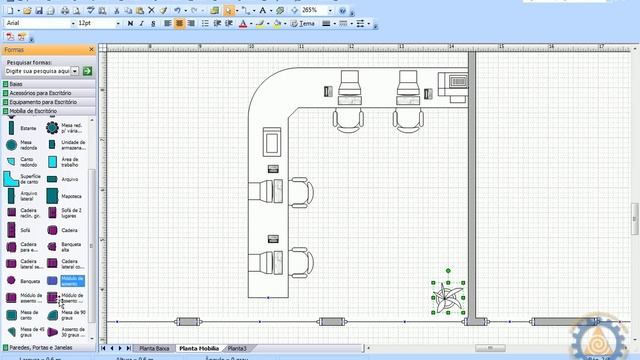
Task: Select the Text tool A
Action: pos(263,11)
